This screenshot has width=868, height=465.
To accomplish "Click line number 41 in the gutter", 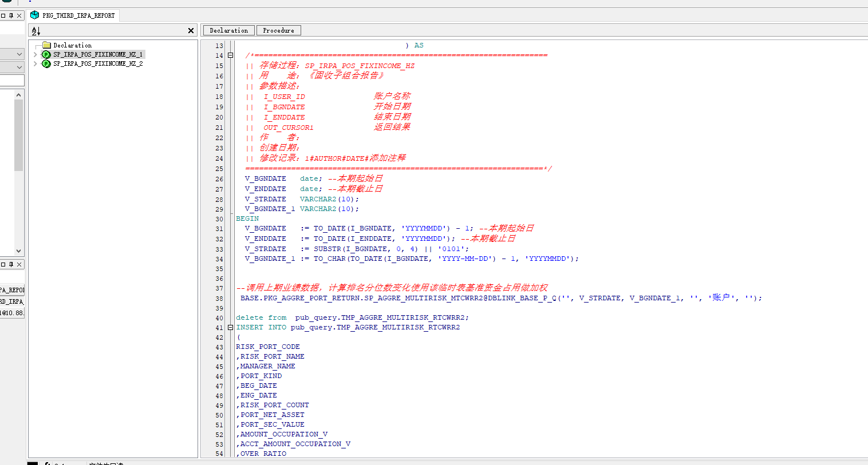I will point(219,328).
